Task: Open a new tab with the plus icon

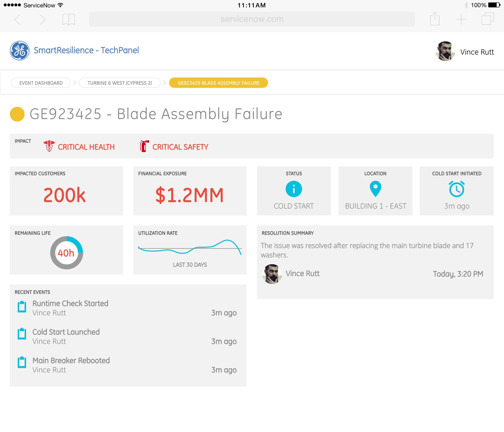Action: pos(461,19)
